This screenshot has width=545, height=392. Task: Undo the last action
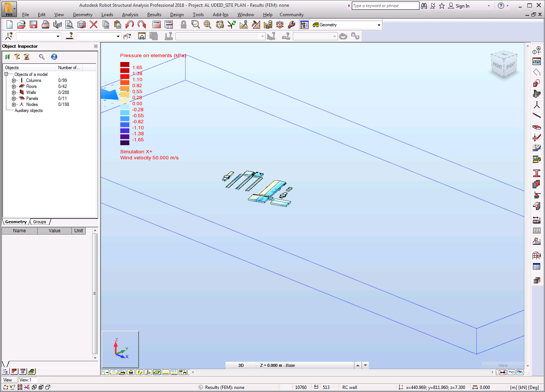[x=130, y=24]
